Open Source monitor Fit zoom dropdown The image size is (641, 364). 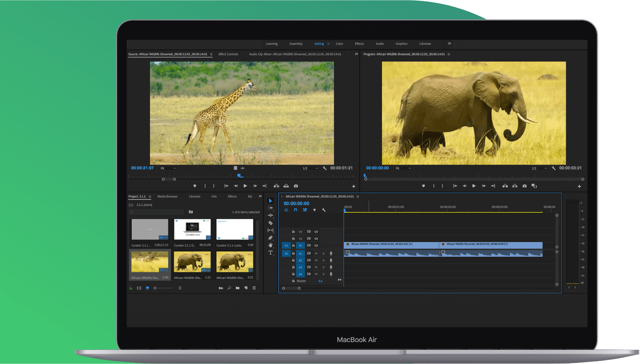[168, 168]
